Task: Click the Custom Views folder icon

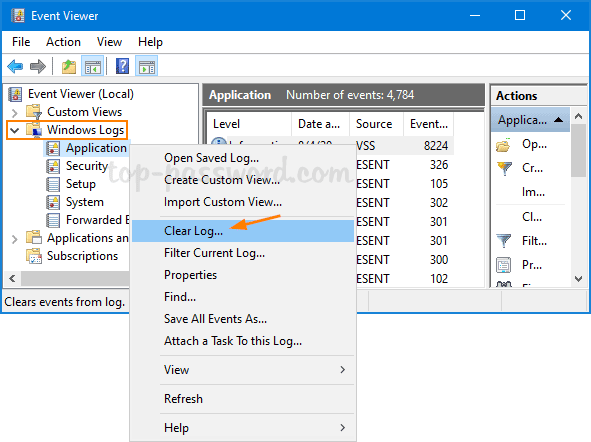Action: (x=34, y=112)
